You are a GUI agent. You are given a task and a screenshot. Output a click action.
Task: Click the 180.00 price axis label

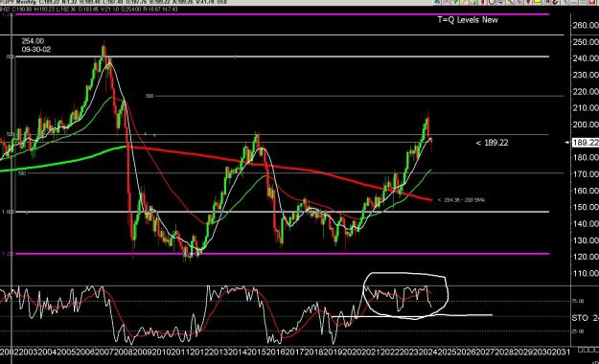click(x=586, y=157)
